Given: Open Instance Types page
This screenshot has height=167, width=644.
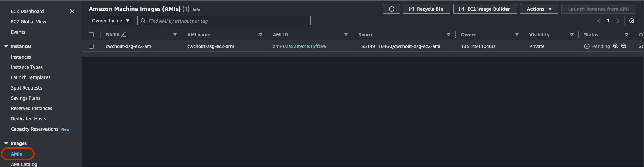Looking at the screenshot, I should 27,67.
